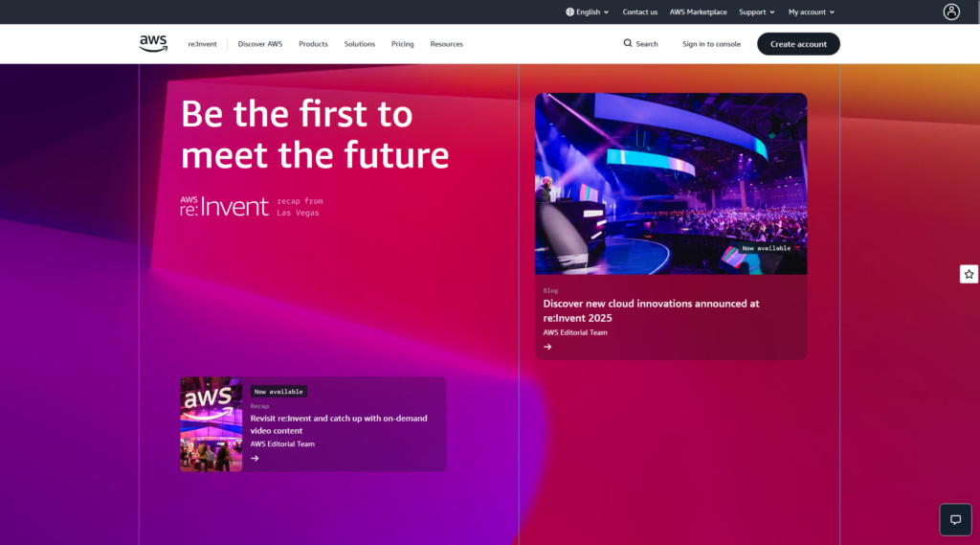Click the globe language icon
The width and height of the screenshot is (980, 545).
570,12
